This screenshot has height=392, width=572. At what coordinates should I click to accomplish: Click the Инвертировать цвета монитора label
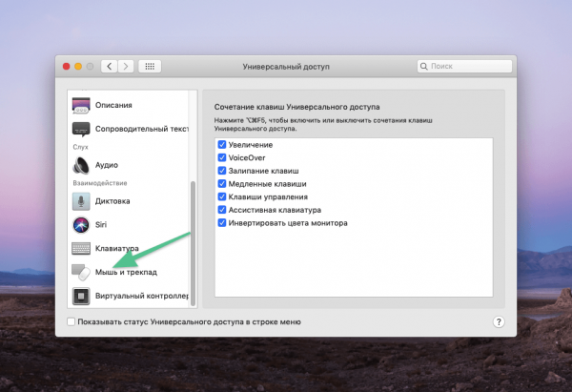[288, 223]
